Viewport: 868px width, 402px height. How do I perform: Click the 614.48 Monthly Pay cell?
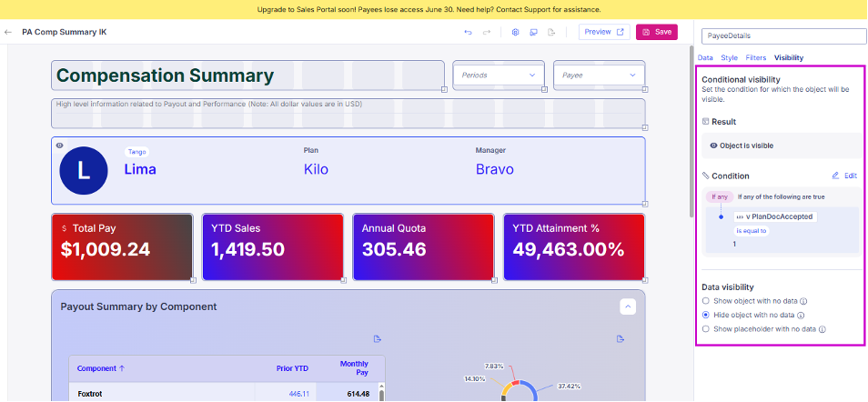(358, 394)
